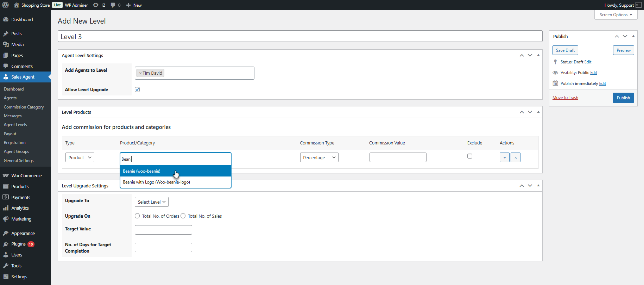
Task: Click the Shopping Store home icon
Action: point(16,5)
